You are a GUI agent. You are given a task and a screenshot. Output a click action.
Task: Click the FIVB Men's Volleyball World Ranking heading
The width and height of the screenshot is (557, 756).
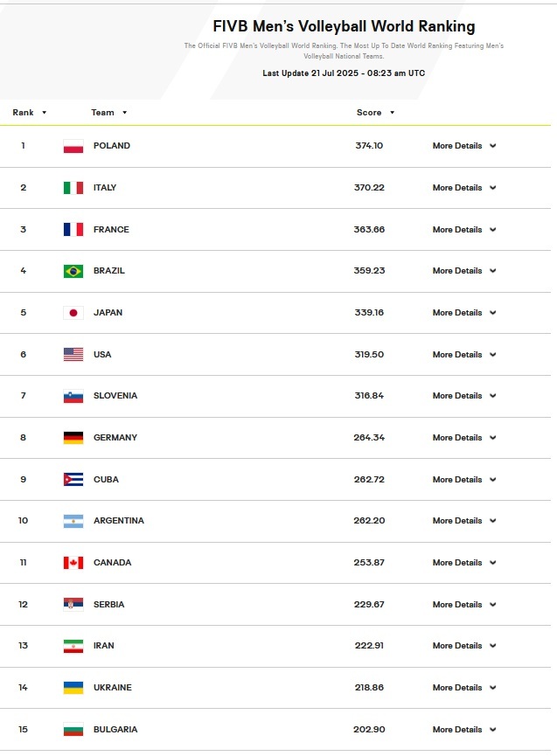(x=344, y=27)
